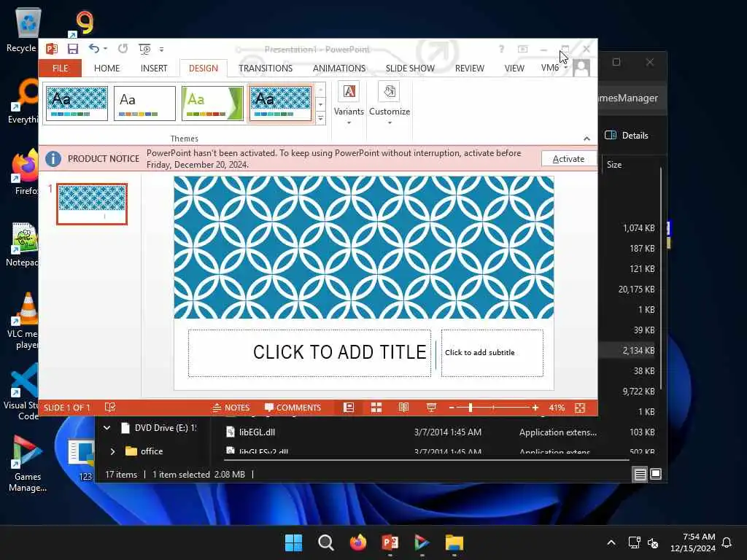Viewport: 747px width, 560px height.
Task: Select the highlighted blue pattern theme
Action: coord(280,104)
